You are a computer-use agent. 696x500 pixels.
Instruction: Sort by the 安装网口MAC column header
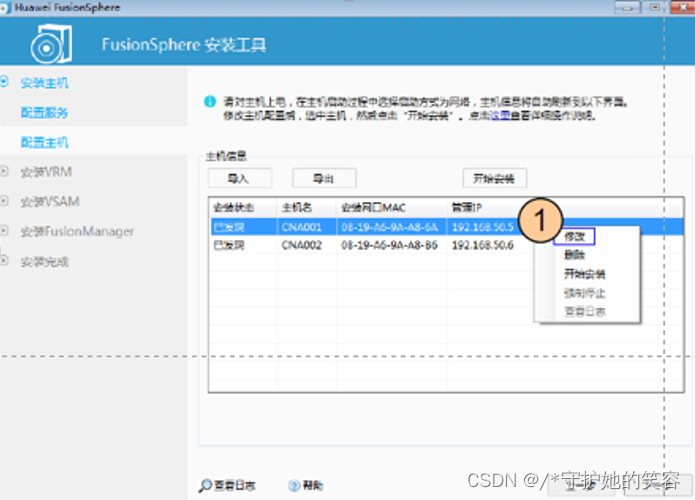pyautogui.click(x=373, y=207)
